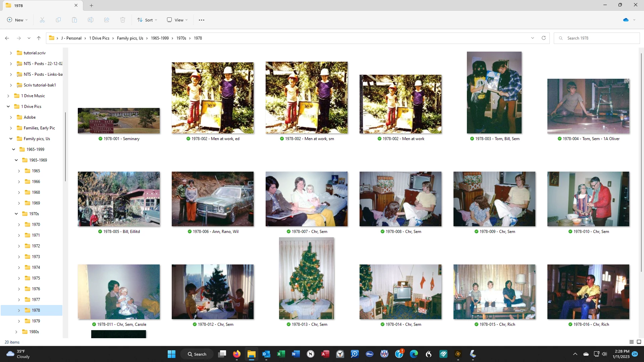Screen dimensions: 644x362
Task: Go up one folder with up arrow
Action: click(x=39, y=38)
